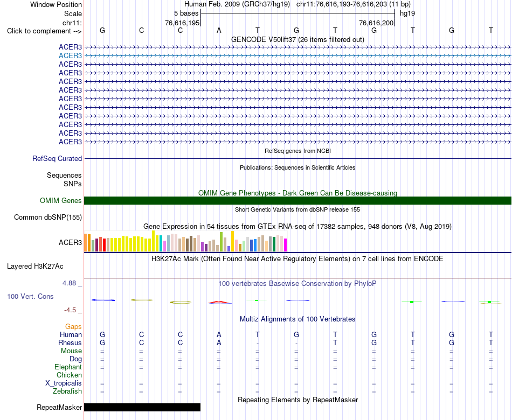Click the OMIM Genes track label
Viewport: 512px width, 420px height.
[61, 201]
